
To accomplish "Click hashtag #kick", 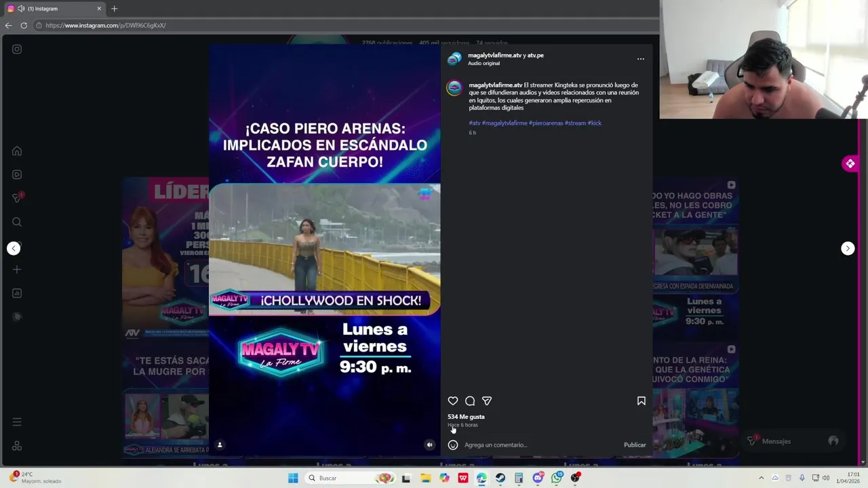I will (595, 123).
